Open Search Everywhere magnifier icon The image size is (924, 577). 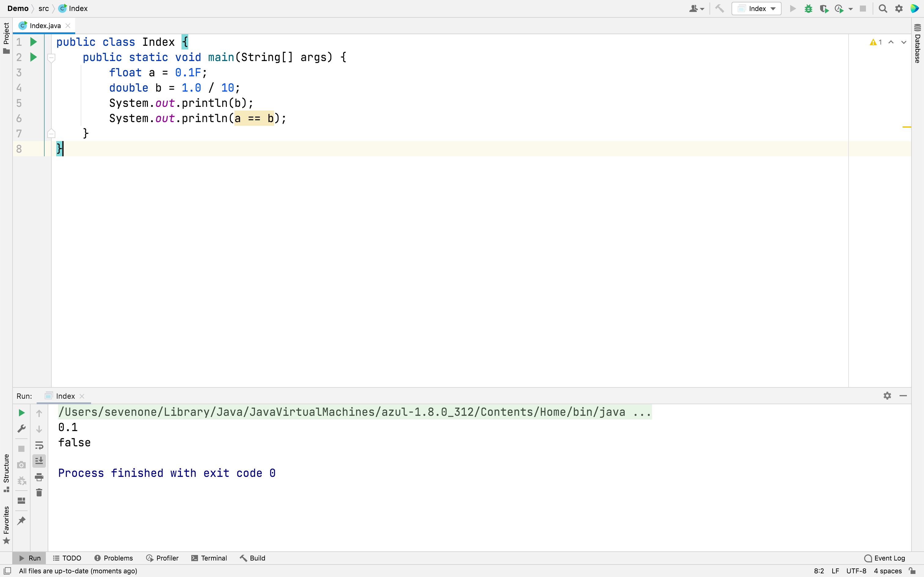coord(883,9)
